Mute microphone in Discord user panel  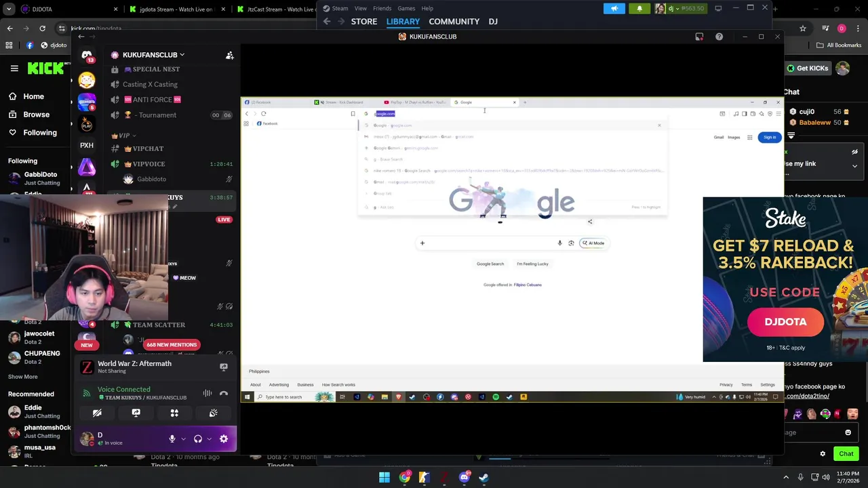click(172, 439)
